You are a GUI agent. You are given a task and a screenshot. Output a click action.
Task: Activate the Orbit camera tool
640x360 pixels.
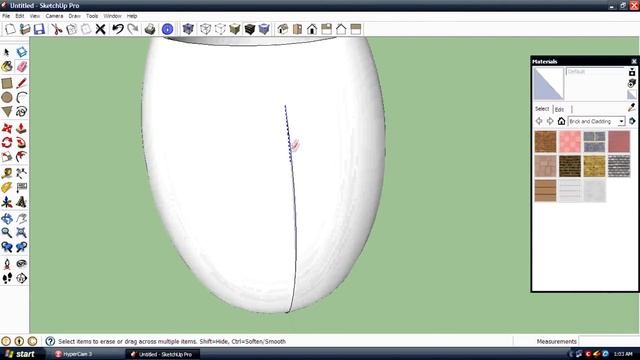point(7,218)
